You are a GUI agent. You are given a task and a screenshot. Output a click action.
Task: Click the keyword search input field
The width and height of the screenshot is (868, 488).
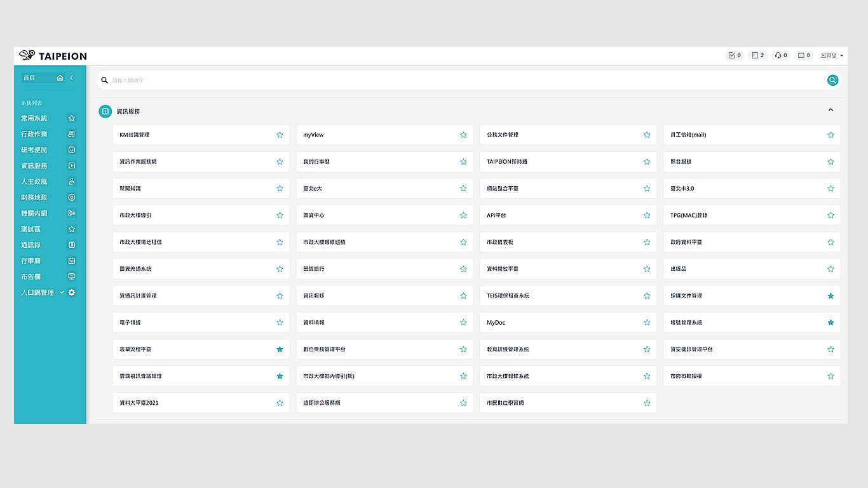click(467, 80)
